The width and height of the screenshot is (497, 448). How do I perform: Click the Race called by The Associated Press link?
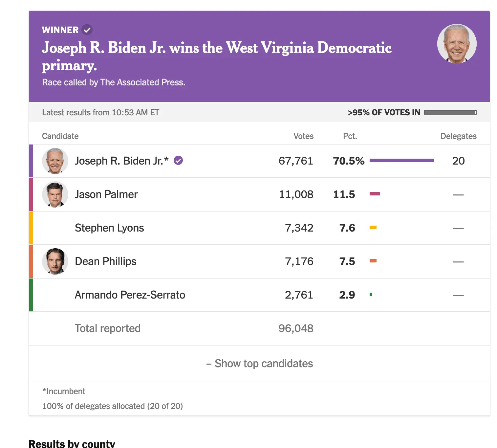pyautogui.click(x=113, y=82)
